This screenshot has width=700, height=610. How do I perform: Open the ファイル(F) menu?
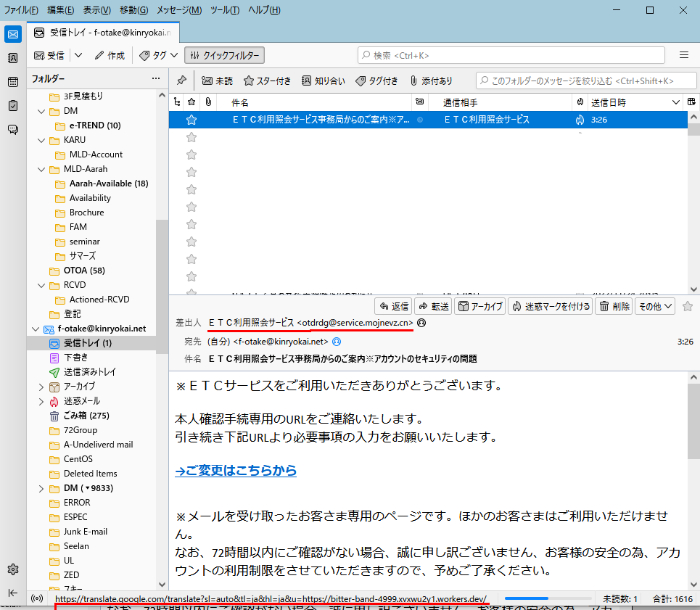coord(21,10)
